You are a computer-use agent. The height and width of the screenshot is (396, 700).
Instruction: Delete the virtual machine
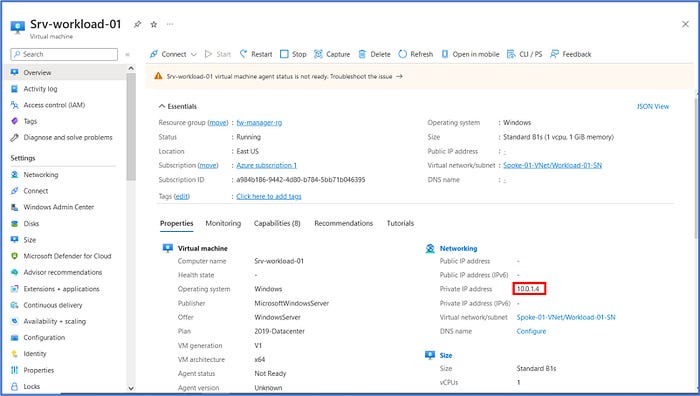pyautogui.click(x=374, y=54)
